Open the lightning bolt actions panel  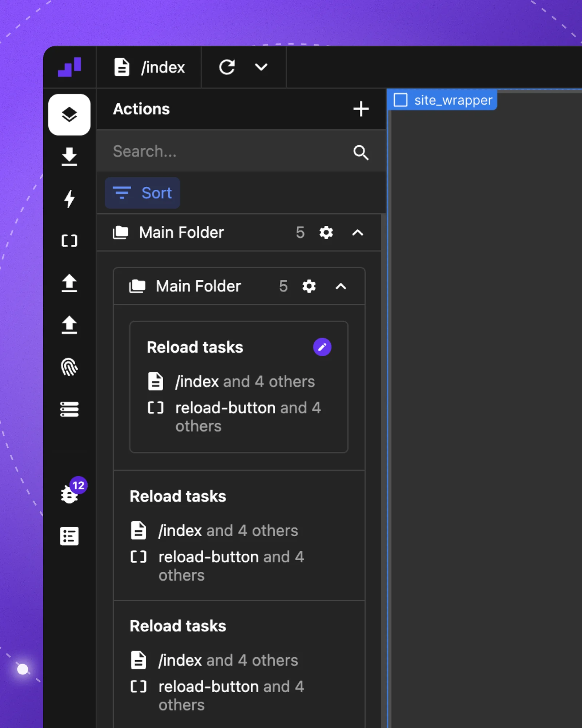click(x=69, y=199)
